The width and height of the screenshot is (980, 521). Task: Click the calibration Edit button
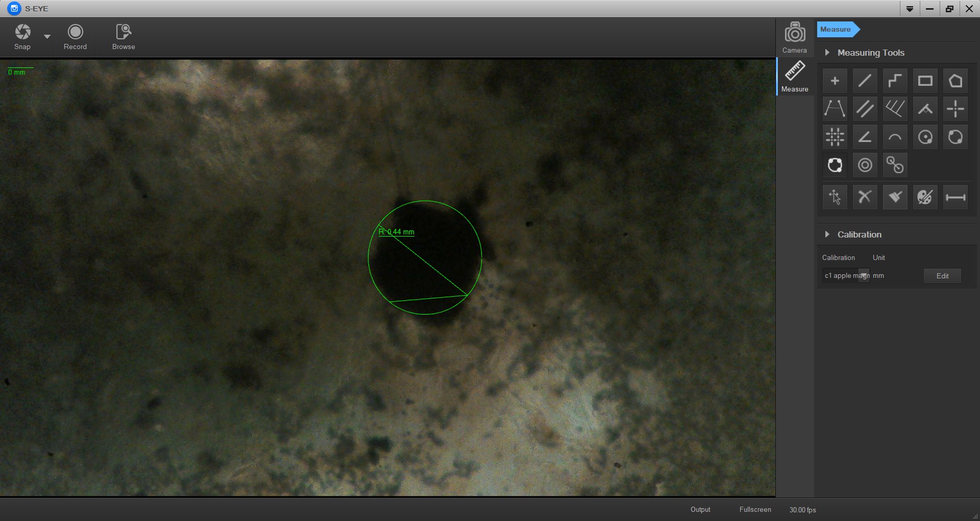(943, 276)
